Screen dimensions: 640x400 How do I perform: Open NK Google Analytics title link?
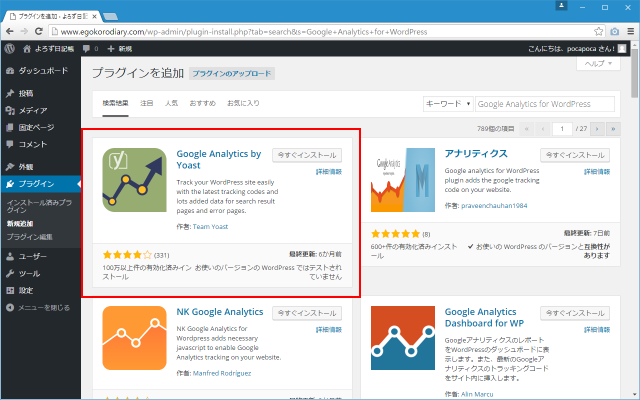[220, 312]
